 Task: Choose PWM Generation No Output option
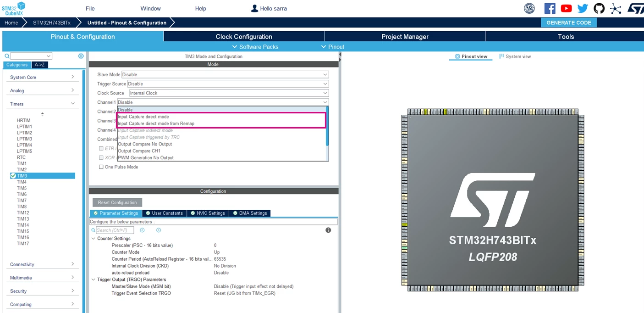click(x=222, y=157)
